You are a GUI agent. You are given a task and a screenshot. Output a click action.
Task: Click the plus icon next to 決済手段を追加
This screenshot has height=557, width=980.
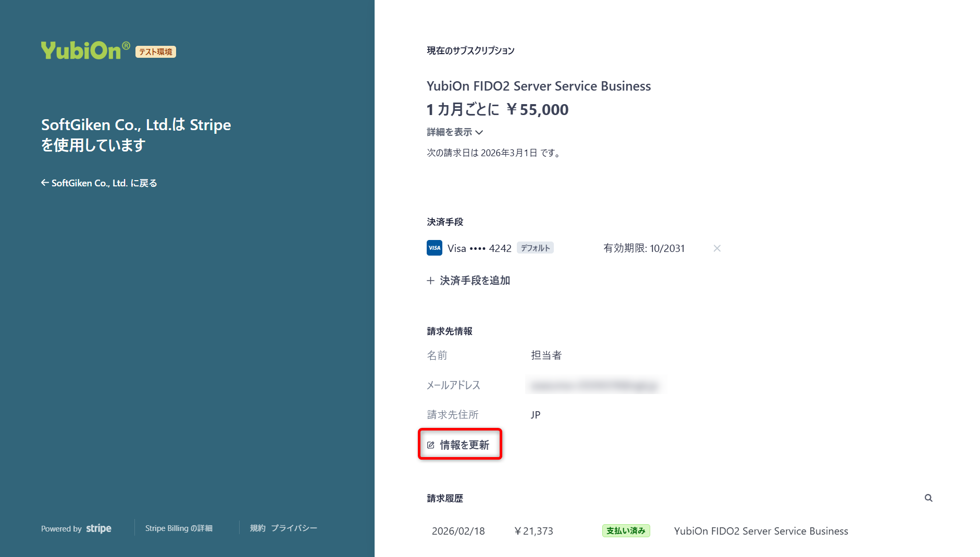tap(430, 281)
